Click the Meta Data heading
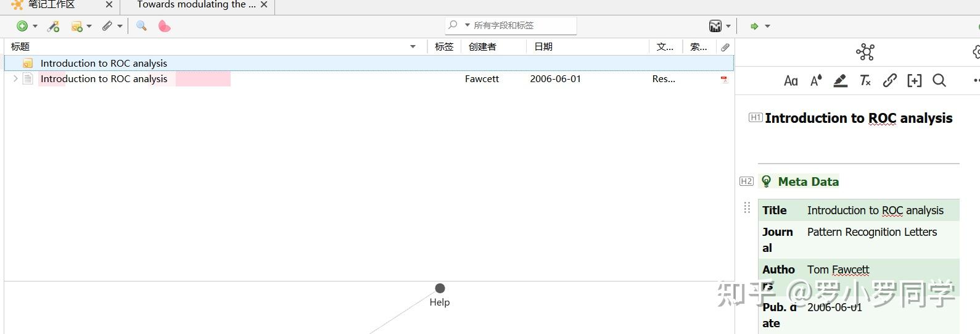This screenshot has width=980, height=334. coord(808,182)
